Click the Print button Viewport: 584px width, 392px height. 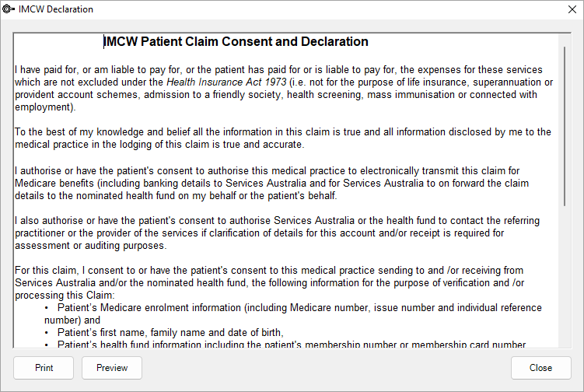click(44, 368)
